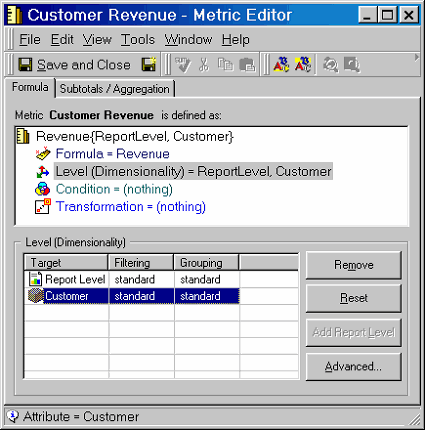Click the Advanced... button
Viewport: 425px width, 430px height.
tap(354, 367)
